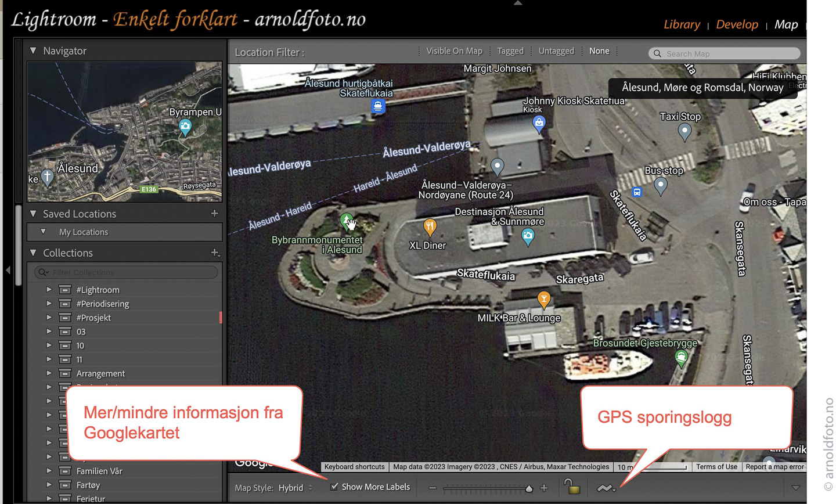This screenshot has width=836, height=504.
Task: Click the Byrampen camera marker in Navigator
Action: pos(185,127)
